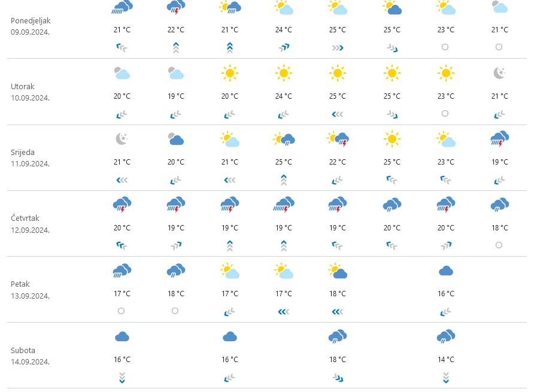Click the wind arrow below 14 °C on Subota
The height and width of the screenshot is (392, 540).
(x=445, y=377)
